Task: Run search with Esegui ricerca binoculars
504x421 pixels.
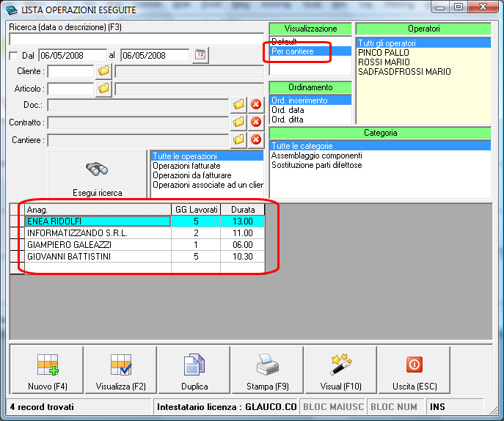Action: click(97, 175)
